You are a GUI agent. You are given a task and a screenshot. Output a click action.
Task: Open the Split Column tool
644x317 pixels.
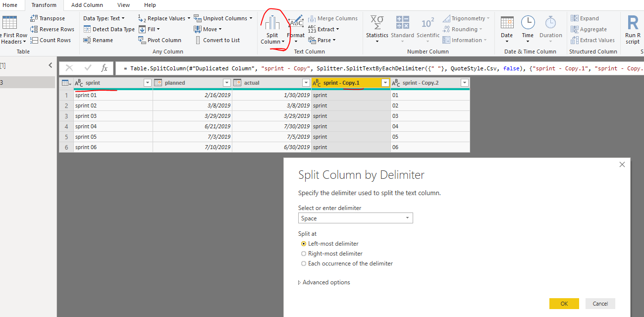click(272, 30)
